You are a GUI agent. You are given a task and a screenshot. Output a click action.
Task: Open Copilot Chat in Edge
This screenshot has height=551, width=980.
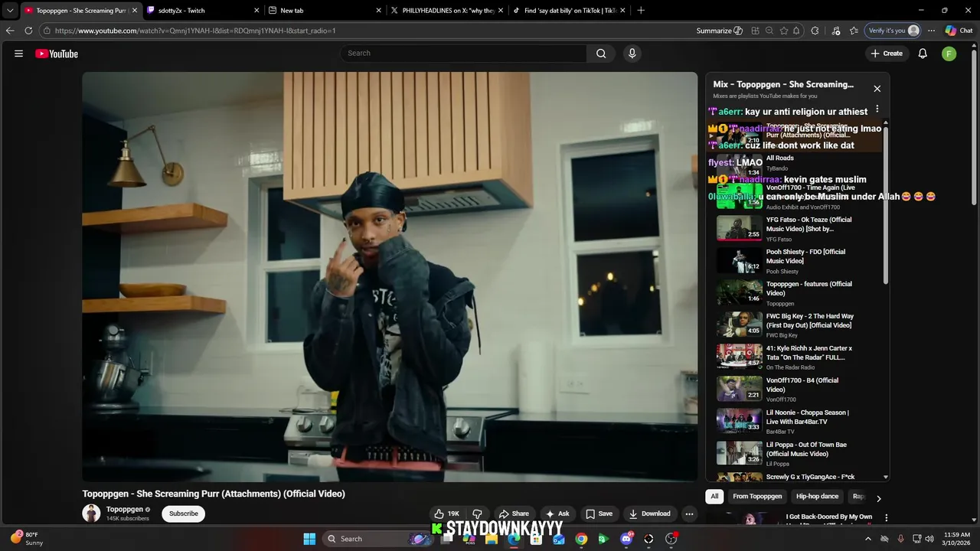point(959,31)
